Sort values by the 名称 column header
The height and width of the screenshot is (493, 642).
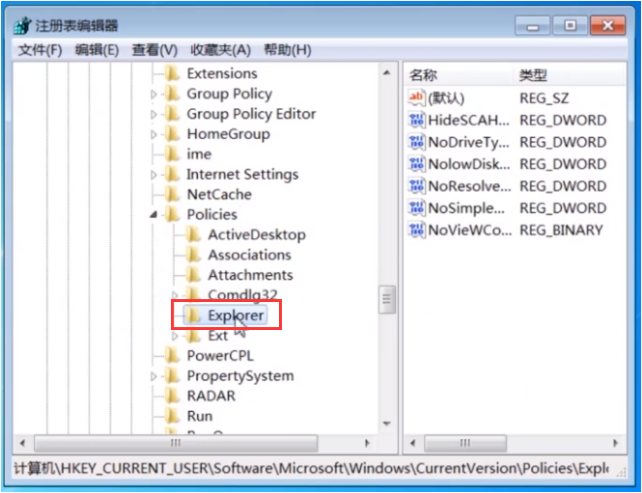(424, 75)
